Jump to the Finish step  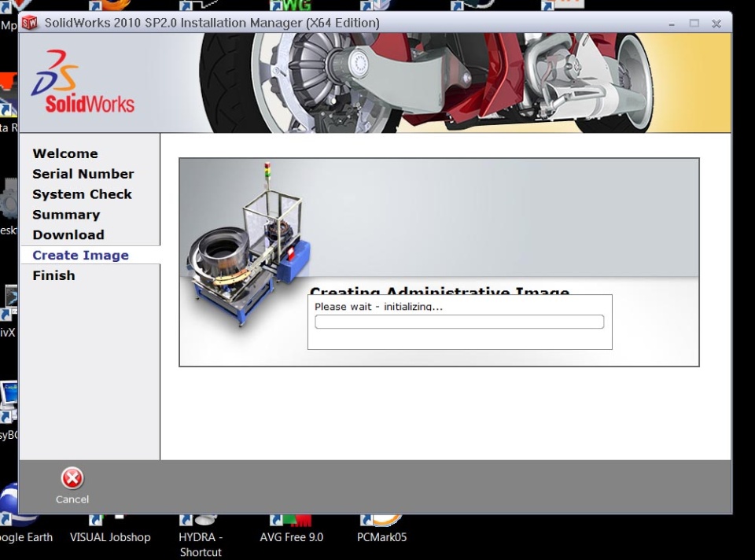(53, 275)
